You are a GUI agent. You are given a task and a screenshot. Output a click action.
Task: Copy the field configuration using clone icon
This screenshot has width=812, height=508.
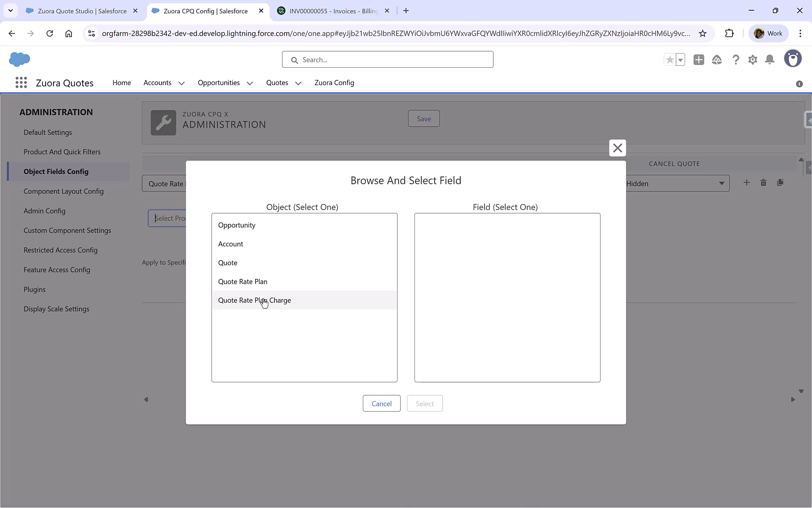click(781, 183)
